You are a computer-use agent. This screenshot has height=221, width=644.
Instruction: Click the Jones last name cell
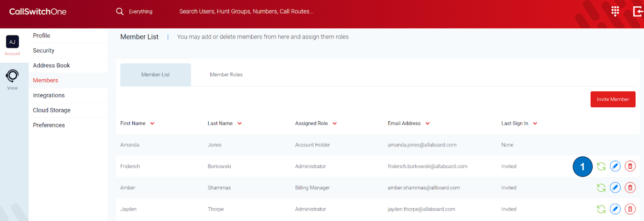215,145
